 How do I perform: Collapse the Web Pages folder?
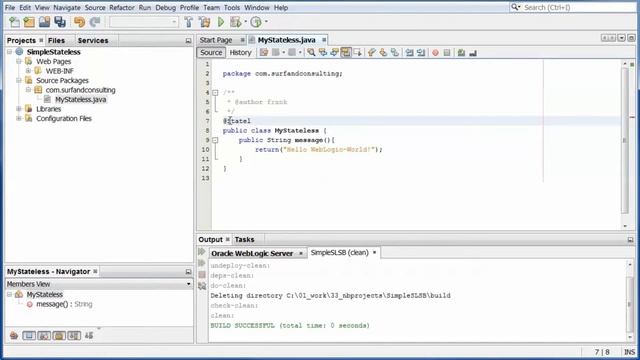pyautogui.click(x=19, y=61)
